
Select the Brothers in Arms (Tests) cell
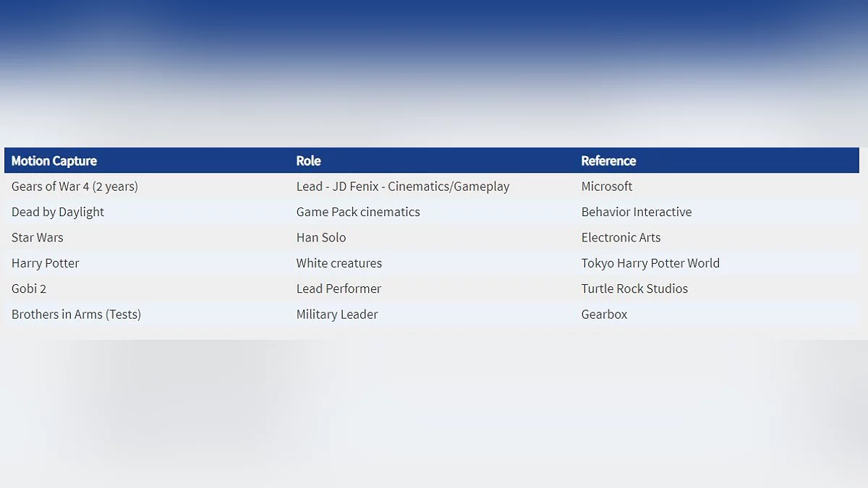(x=147, y=314)
